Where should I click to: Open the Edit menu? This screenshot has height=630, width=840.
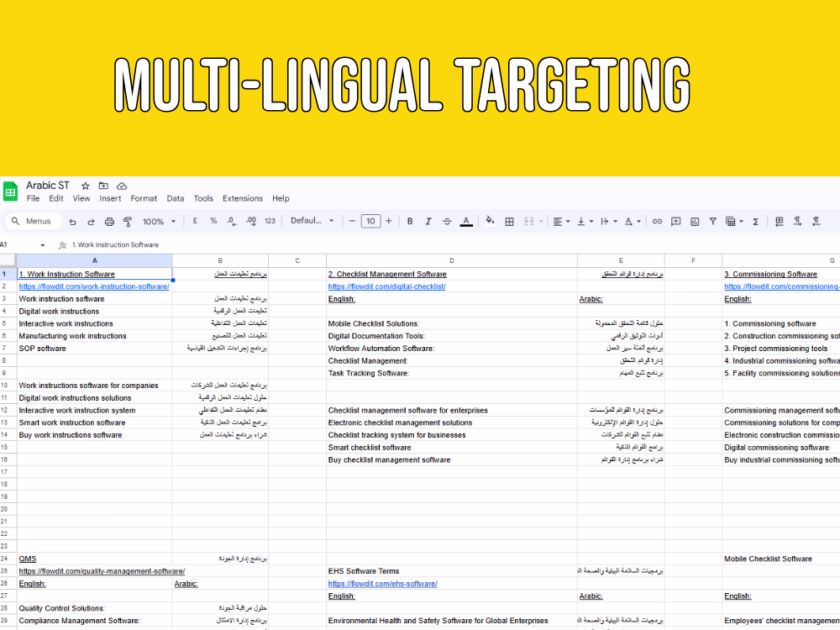coord(55,198)
